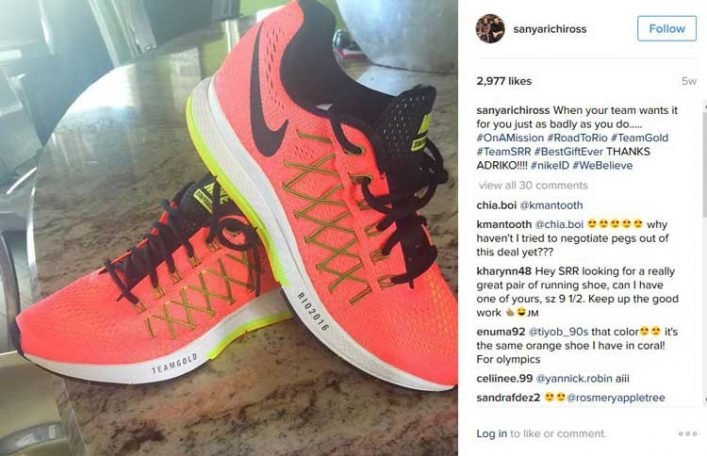Open the #TeamGold hashtag

(x=639, y=138)
